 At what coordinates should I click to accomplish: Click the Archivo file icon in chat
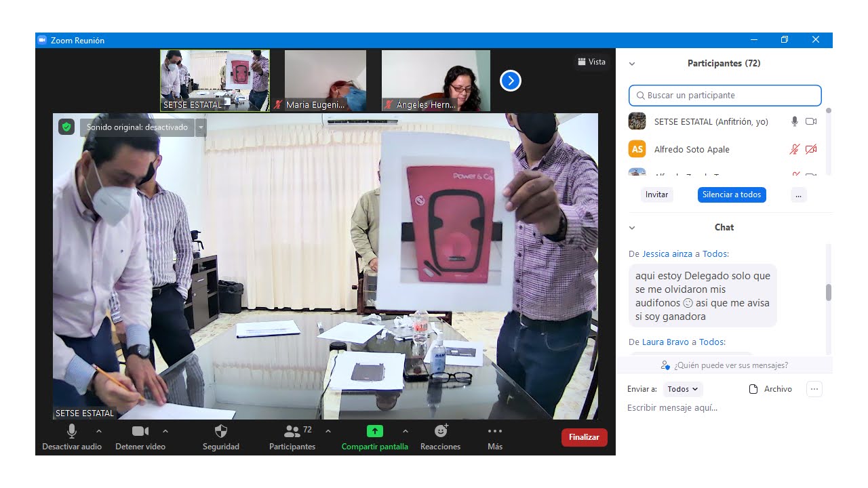(753, 389)
